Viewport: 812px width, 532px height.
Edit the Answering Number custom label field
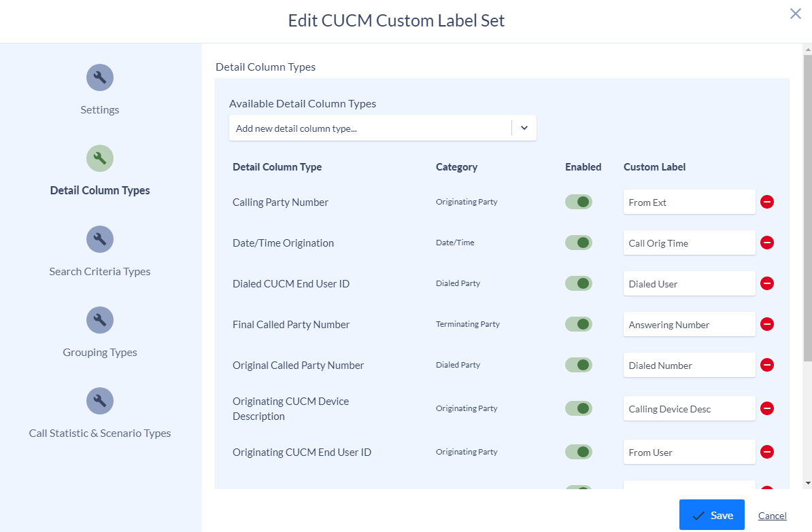pyautogui.click(x=690, y=325)
